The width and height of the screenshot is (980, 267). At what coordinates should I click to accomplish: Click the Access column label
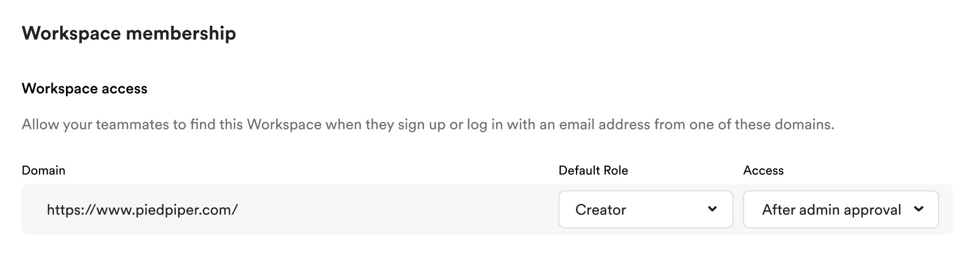(x=763, y=171)
